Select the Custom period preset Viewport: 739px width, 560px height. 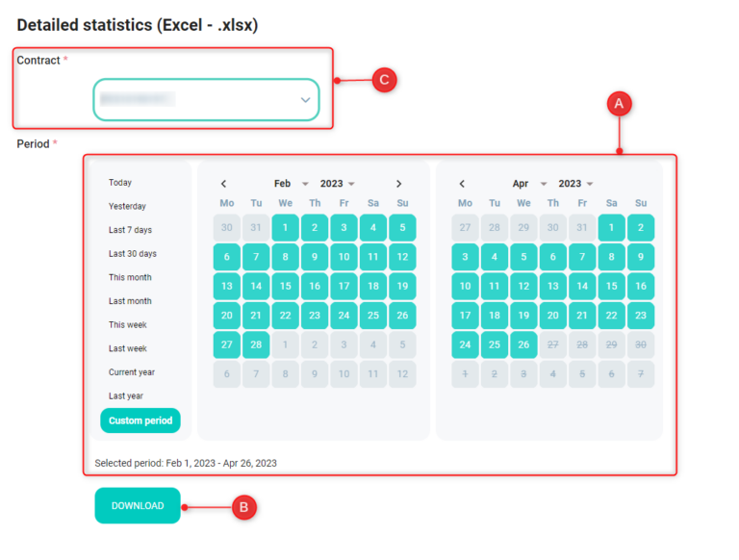(140, 420)
